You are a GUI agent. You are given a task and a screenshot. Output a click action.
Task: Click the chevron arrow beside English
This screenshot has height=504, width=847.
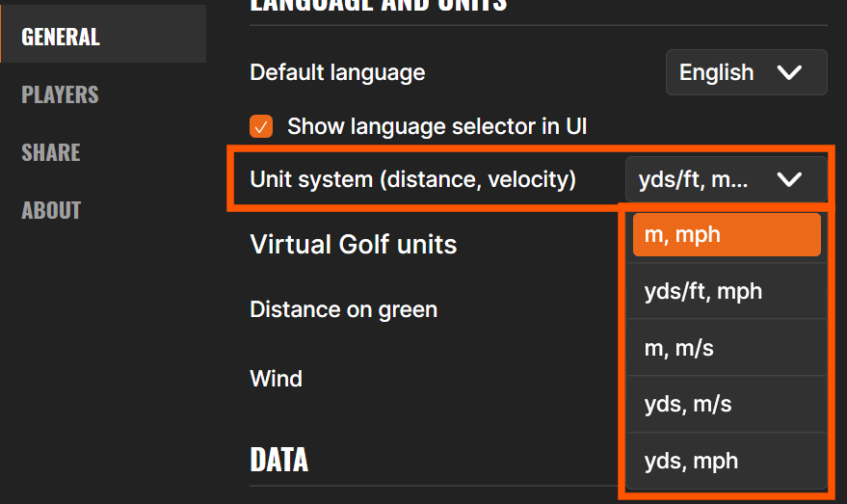pos(789,73)
